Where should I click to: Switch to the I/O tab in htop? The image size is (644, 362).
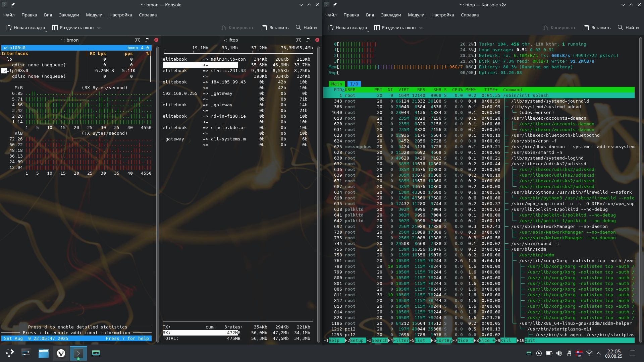(354, 84)
